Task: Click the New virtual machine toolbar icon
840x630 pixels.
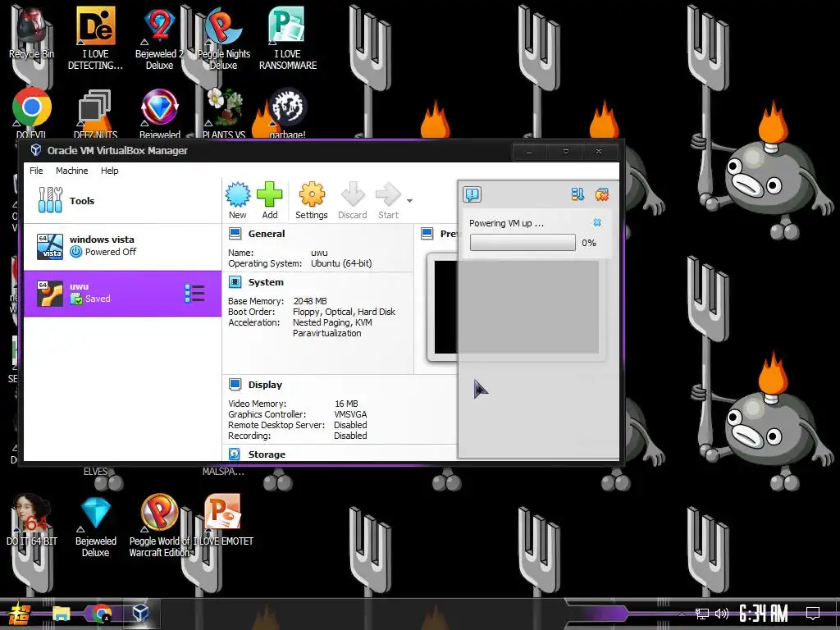Action: coord(237,200)
